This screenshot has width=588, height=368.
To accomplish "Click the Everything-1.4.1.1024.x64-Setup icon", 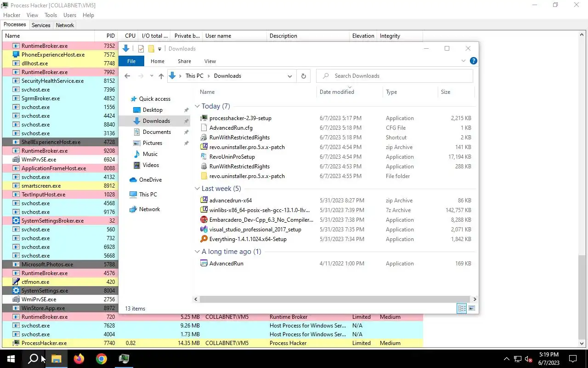I will tap(204, 239).
